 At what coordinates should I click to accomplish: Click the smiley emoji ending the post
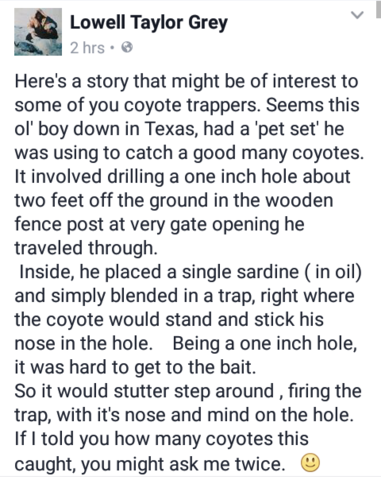click(310, 463)
